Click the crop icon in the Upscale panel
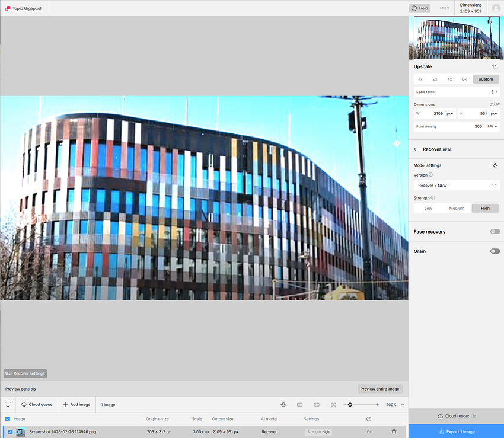The height and width of the screenshot is (438, 504). tap(496, 66)
